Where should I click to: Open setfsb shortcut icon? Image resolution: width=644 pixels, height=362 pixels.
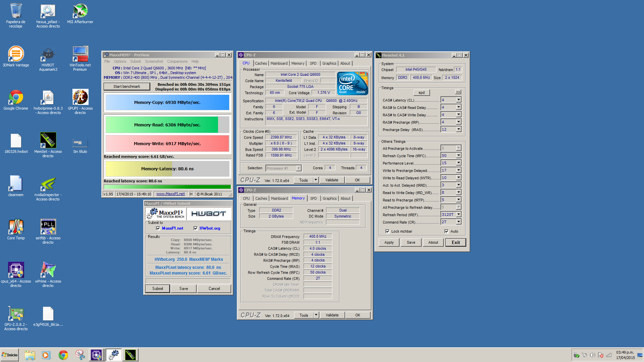coord(48,232)
